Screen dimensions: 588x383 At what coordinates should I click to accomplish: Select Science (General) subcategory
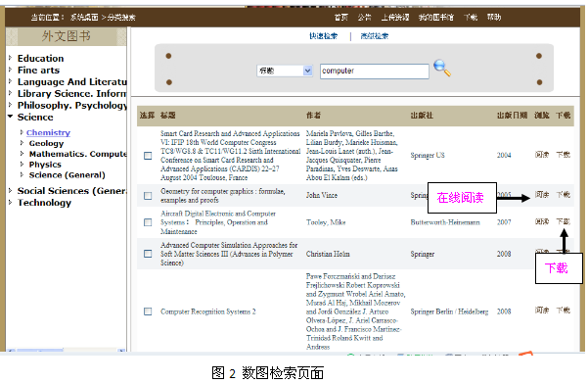[68, 175]
